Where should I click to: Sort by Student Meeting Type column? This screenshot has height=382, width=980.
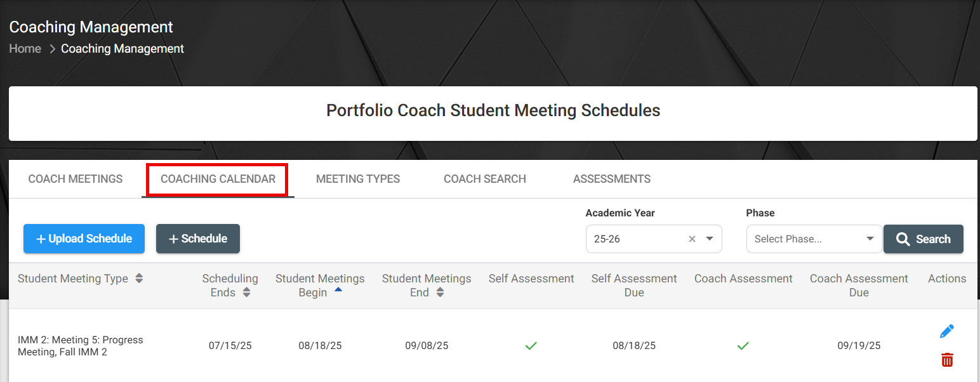click(139, 279)
